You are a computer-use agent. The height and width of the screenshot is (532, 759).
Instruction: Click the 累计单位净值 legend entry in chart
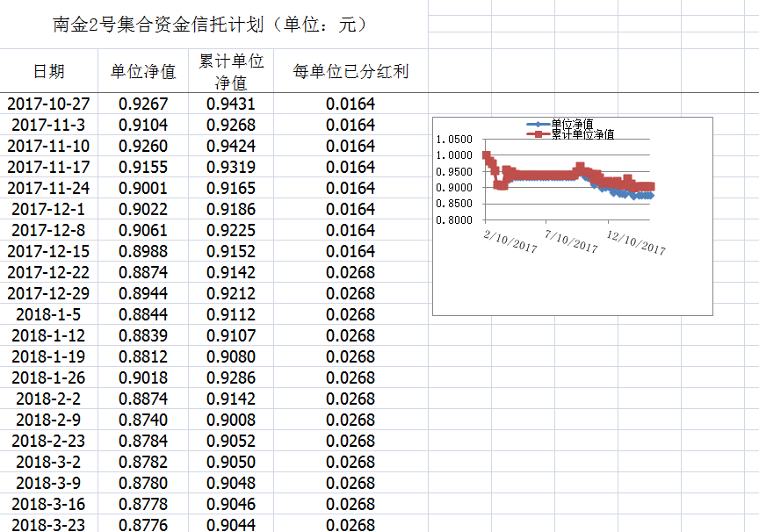(582, 134)
